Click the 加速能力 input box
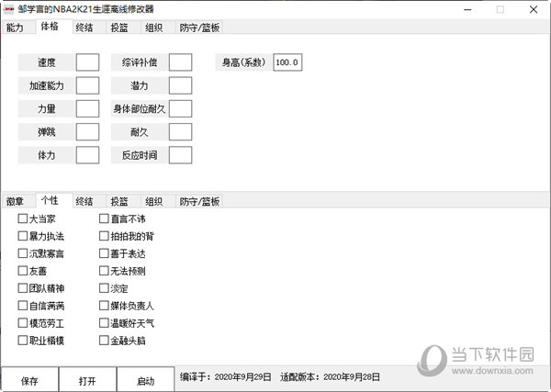The height and width of the screenshot is (392, 551). point(87,85)
